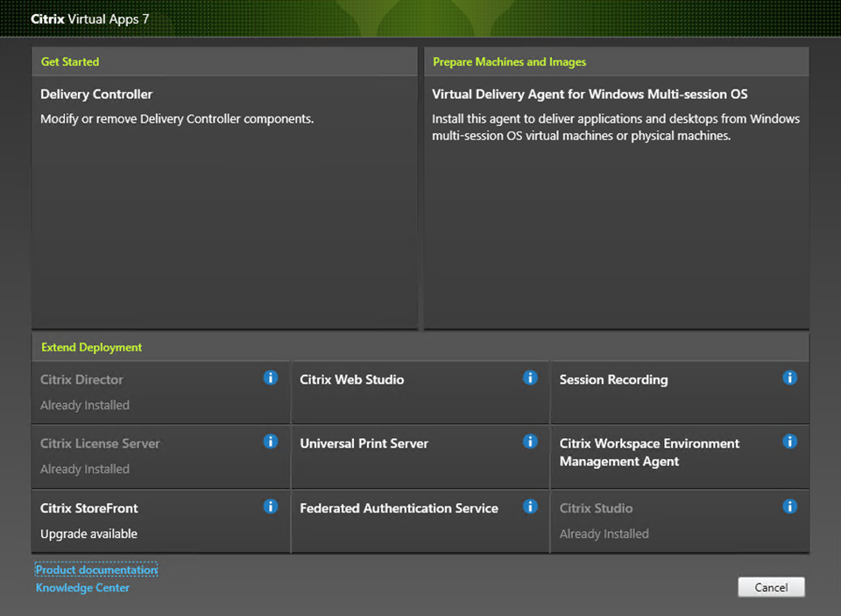Click 'Already Installed' under Citrix Director

tap(85, 405)
